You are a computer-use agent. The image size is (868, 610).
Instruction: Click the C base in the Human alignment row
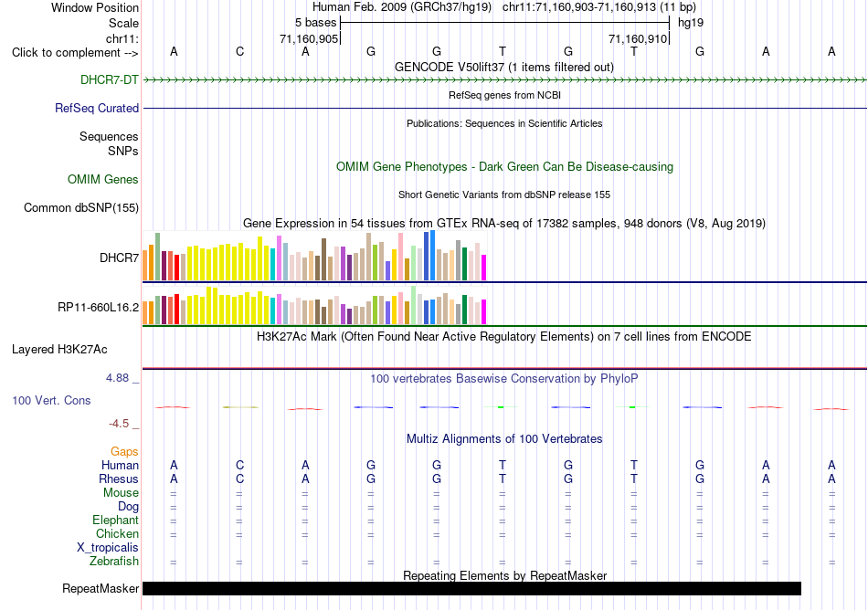[239, 465]
